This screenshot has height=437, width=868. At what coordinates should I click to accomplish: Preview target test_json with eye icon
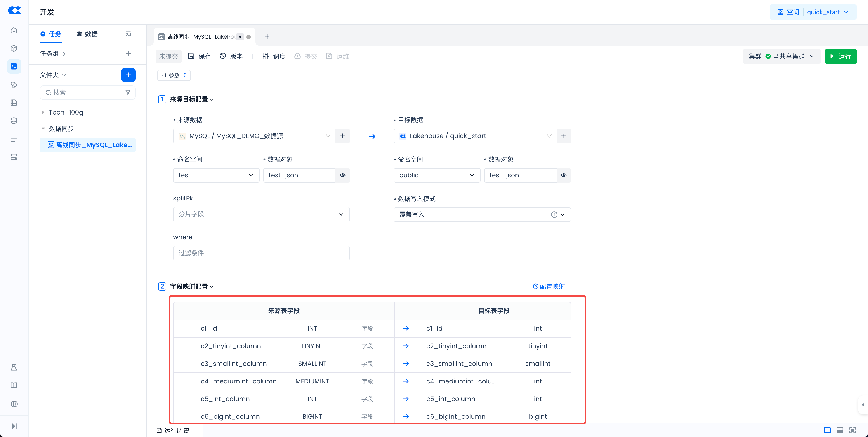click(x=563, y=175)
